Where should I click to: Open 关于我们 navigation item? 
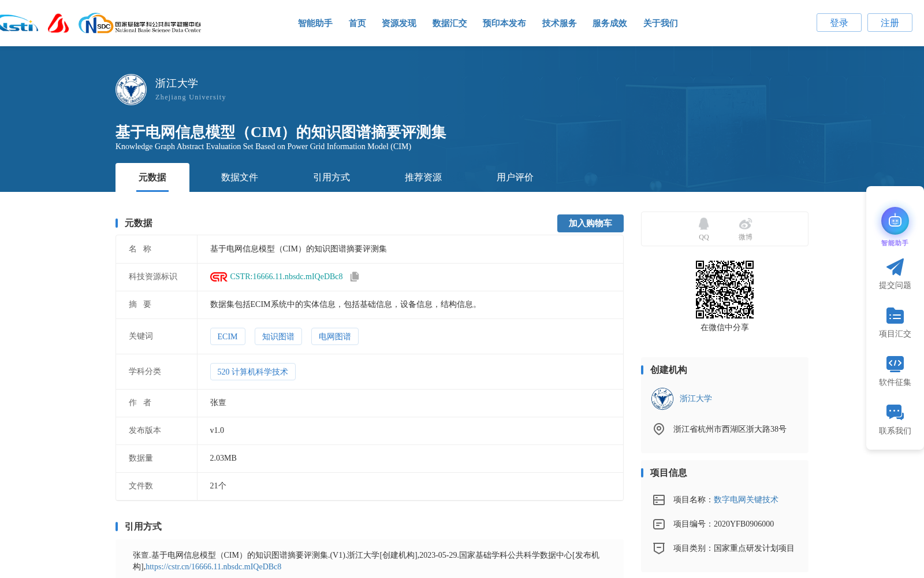pyautogui.click(x=661, y=23)
